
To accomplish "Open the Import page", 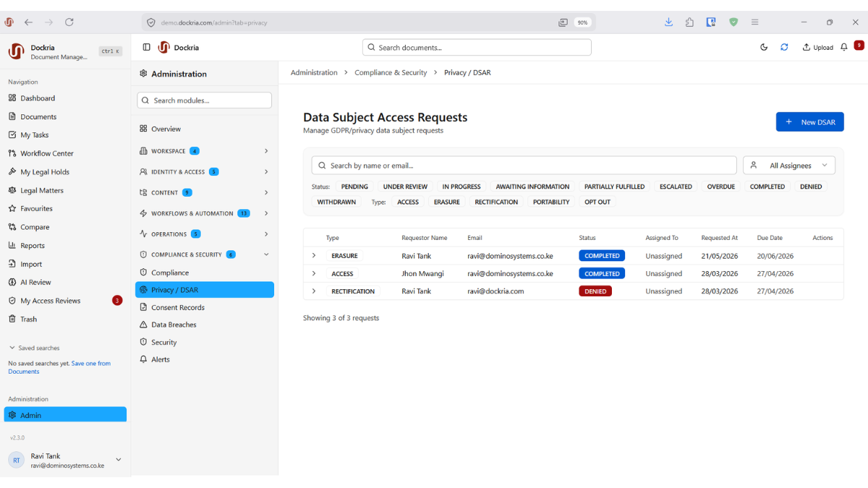I will [31, 264].
